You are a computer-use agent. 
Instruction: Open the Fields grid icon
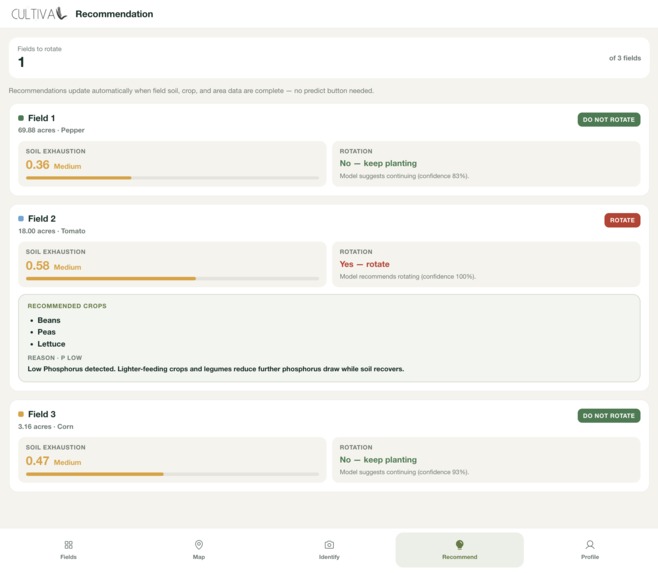68,545
